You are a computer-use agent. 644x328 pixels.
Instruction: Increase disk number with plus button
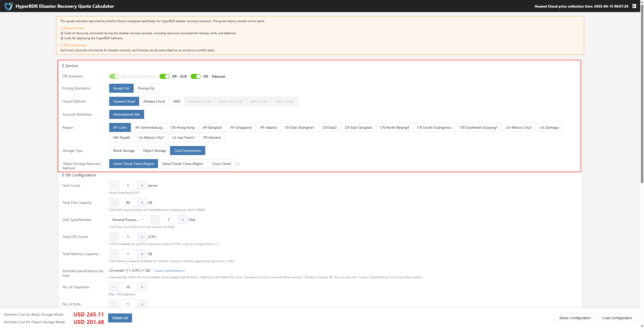[x=183, y=220]
